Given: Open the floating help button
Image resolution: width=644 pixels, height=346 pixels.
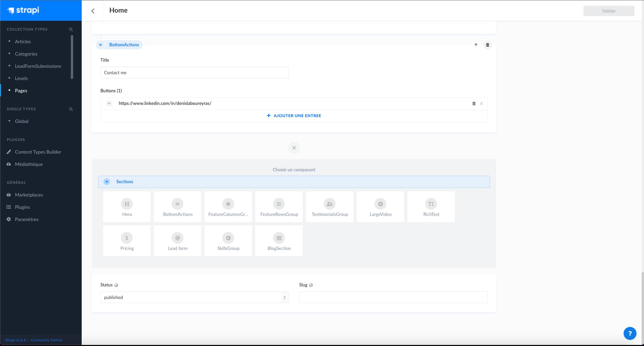Looking at the screenshot, I should coord(630,333).
